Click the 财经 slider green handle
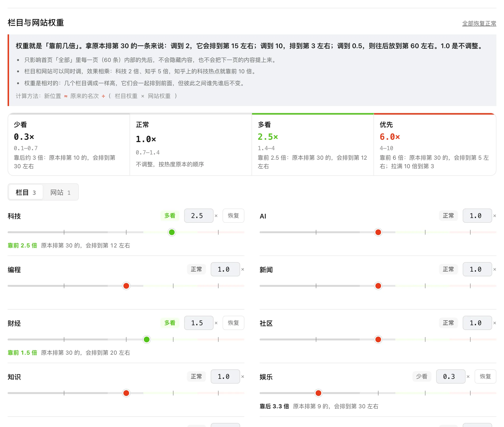This screenshot has width=504, height=427. [146, 339]
